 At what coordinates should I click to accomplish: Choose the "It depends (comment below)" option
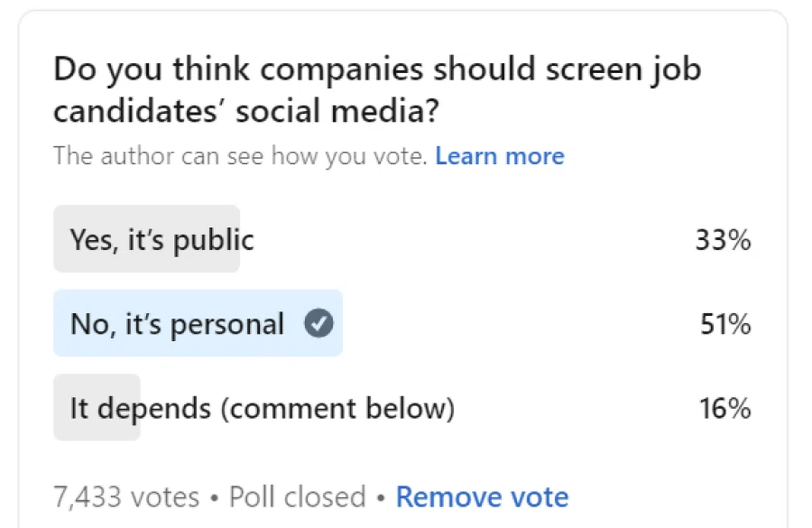262,409
